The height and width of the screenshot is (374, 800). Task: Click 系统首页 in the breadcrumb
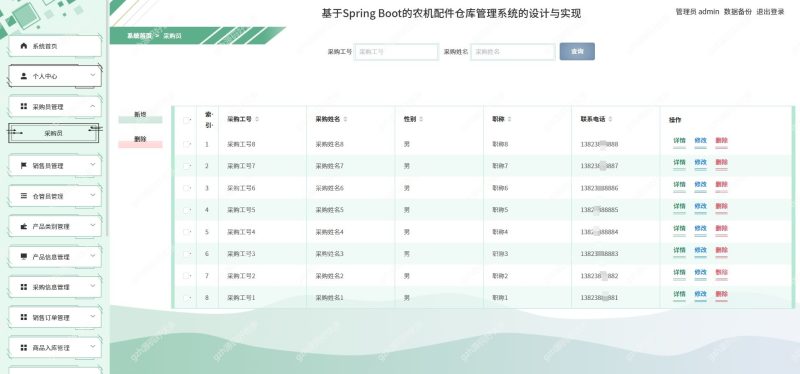139,36
